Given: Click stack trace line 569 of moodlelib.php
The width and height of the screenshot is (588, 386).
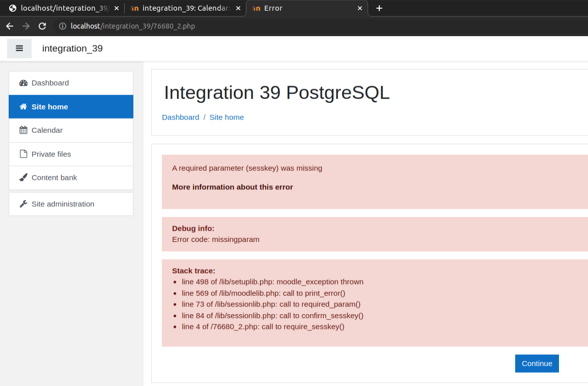Looking at the screenshot, I should [x=263, y=293].
